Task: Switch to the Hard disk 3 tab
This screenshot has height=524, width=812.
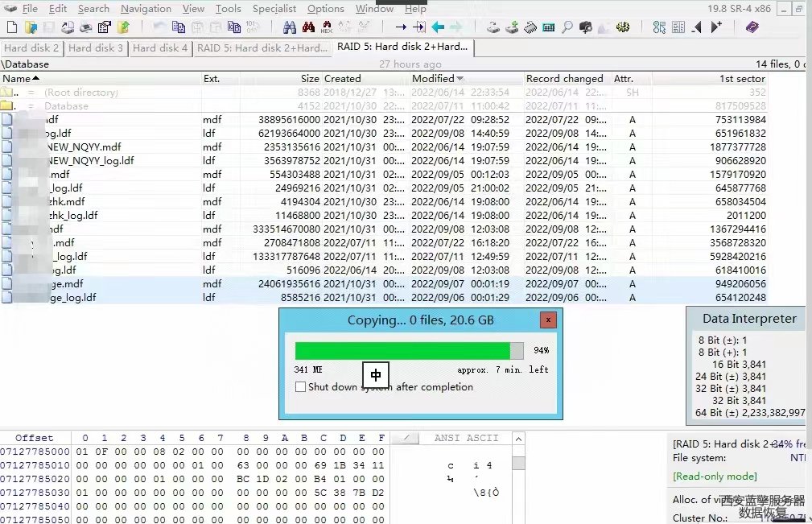Action: point(96,48)
